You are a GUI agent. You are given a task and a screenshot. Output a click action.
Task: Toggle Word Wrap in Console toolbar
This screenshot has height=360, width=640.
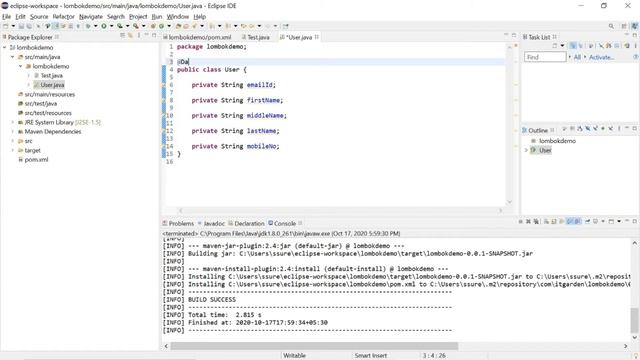(x=562, y=221)
